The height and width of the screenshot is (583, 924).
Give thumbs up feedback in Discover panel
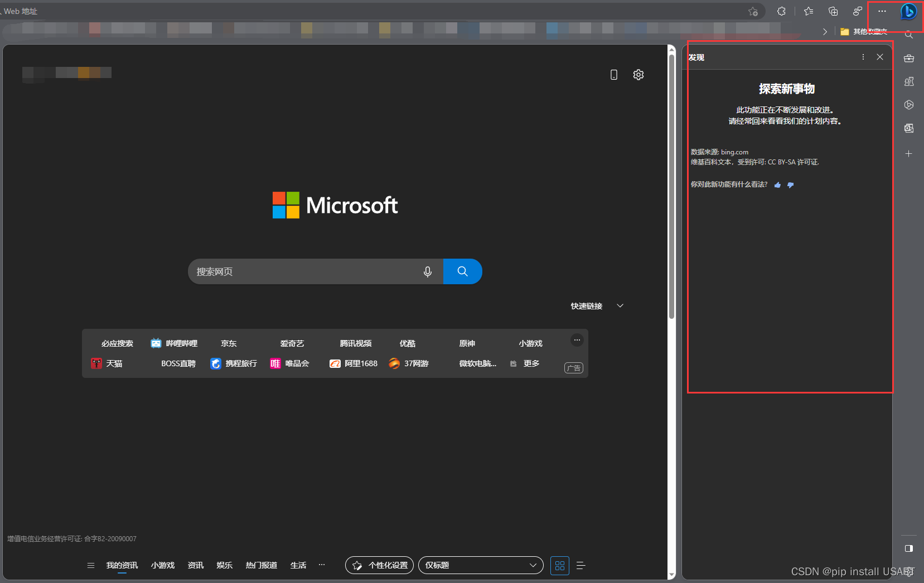click(778, 185)
